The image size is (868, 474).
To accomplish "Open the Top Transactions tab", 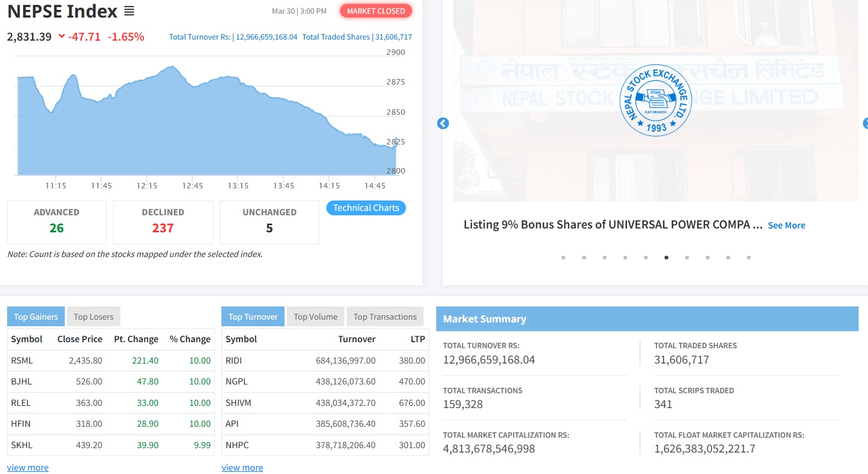I will coord(385,317).
